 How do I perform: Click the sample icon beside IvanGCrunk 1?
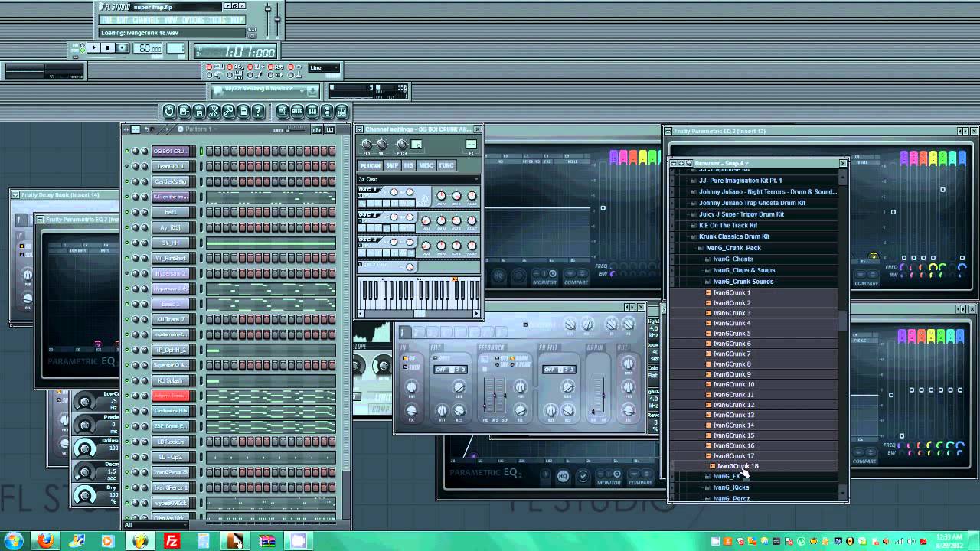coord(708,292)
